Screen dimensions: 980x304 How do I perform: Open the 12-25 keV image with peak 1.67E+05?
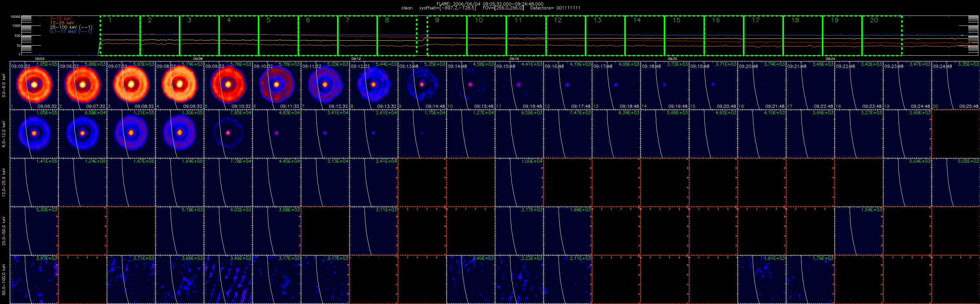(x=131, y=182)
